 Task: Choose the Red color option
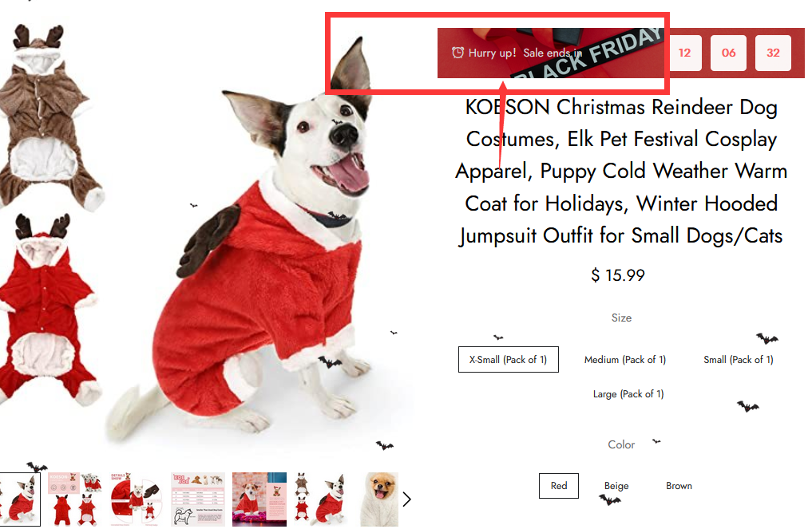tap(559, 486)
